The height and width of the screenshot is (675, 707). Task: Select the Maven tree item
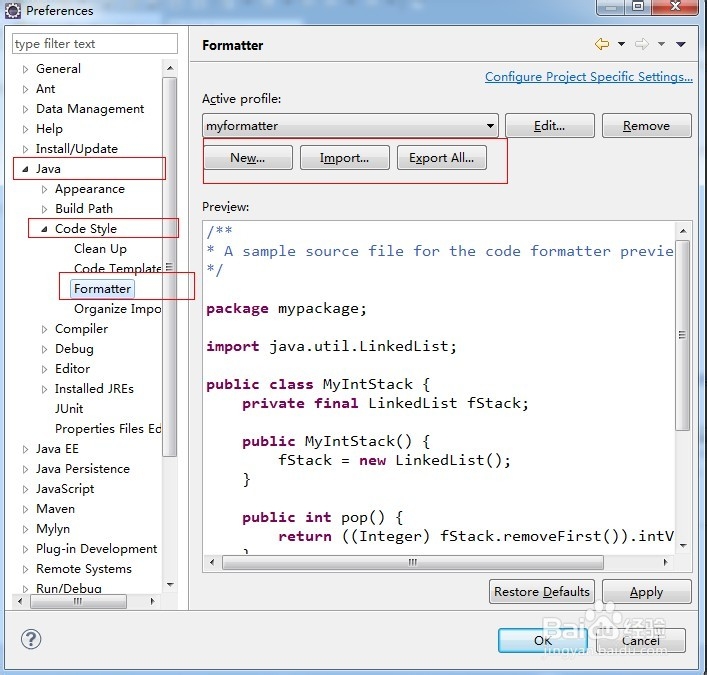pyautogui.click(x=55, y=509)
